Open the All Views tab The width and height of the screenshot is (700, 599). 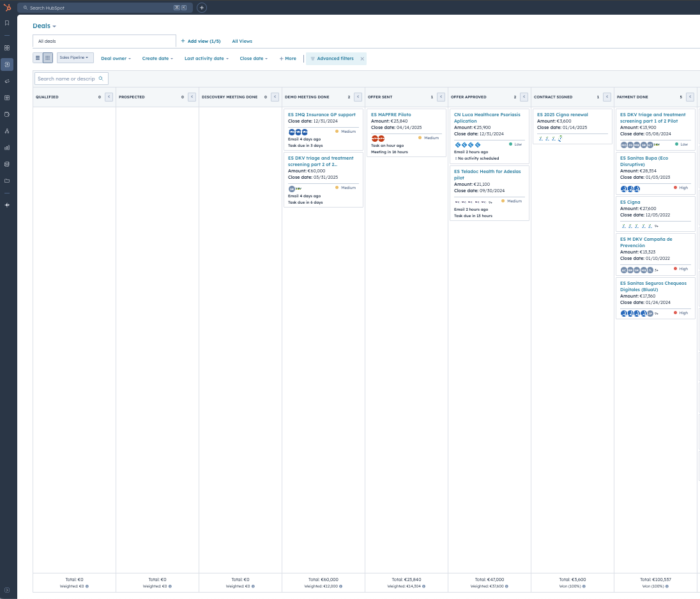242,42
